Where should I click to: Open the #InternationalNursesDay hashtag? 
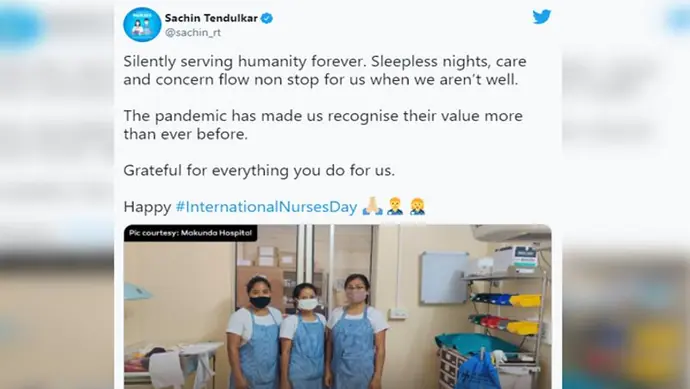coord(266,206)
